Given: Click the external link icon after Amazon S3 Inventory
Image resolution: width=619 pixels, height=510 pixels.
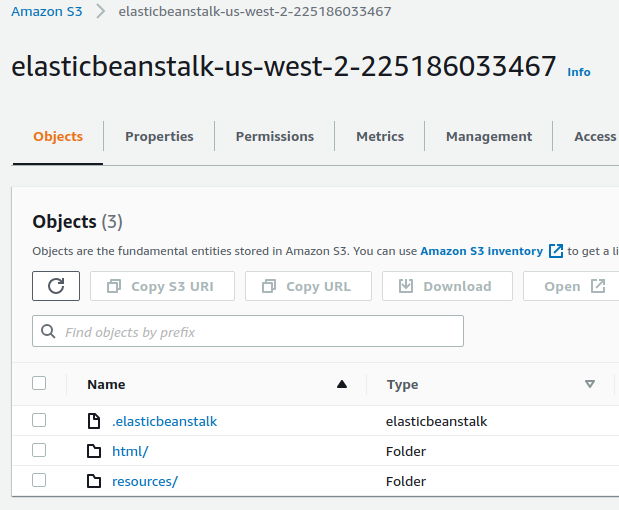Looking at the screenshot, I should pyautogui.click(x=556, y=251).
